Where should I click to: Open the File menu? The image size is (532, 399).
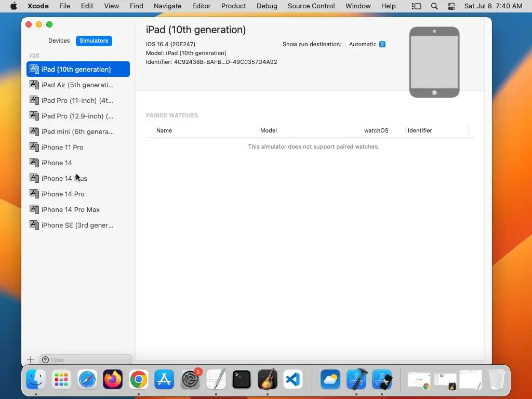click(64, 6)
